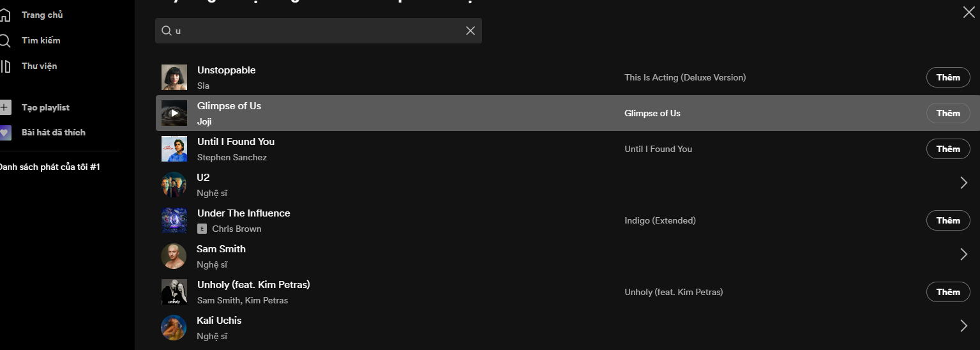Open Danh sách phát của tôi #1 playlist
The image size is (980, 350).
click(x=50, y=167)
